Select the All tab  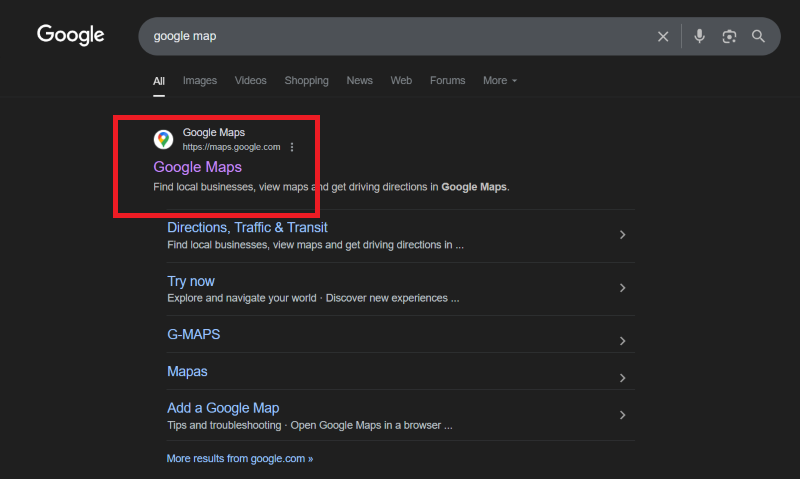point(159,81)
